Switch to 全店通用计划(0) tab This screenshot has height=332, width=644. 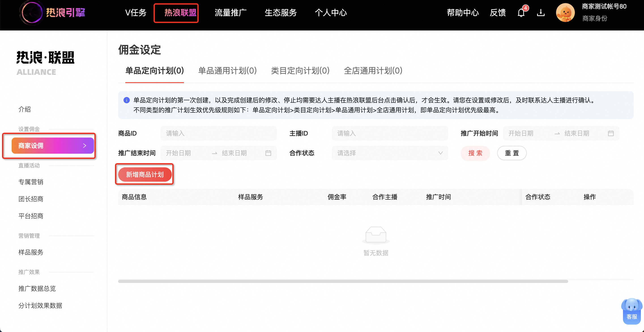pos(373,71)
